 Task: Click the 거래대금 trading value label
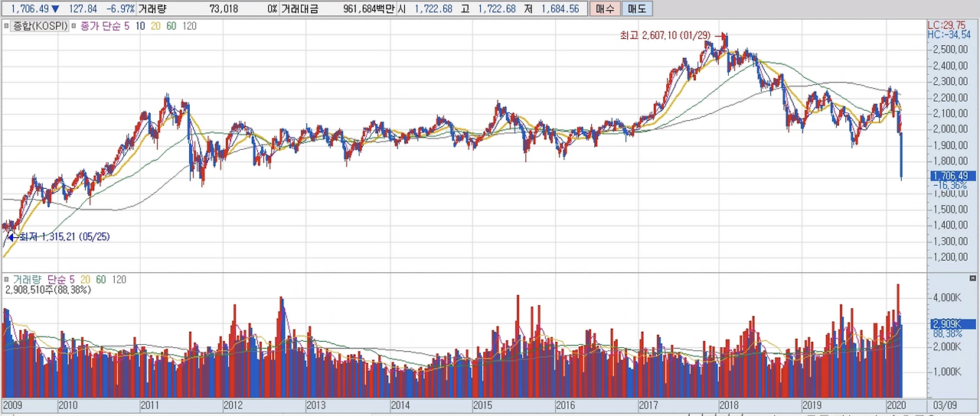[300, 9]
